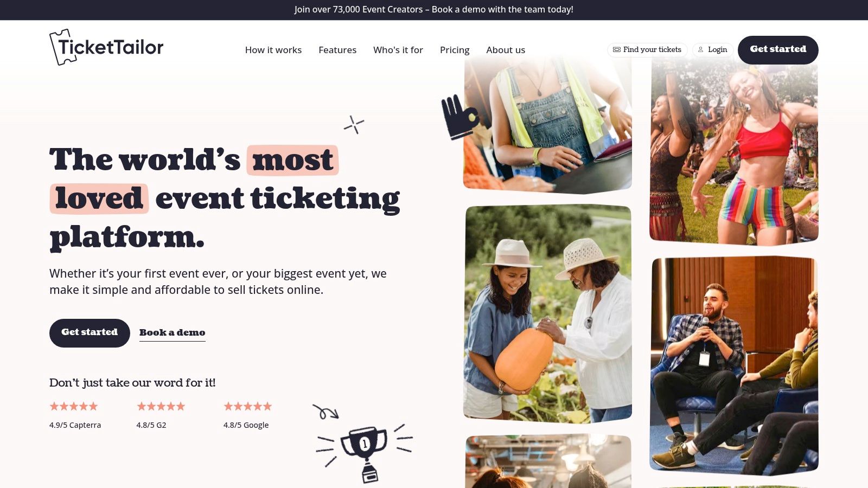Open the How it works menu
Viewport: 868px width, 488px height.
tap(273, 50)
